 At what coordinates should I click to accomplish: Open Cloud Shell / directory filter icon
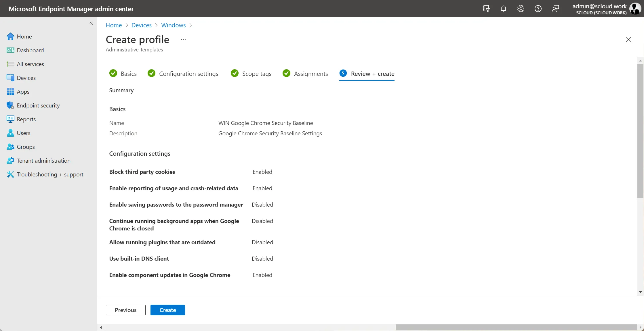pos(486,9)
